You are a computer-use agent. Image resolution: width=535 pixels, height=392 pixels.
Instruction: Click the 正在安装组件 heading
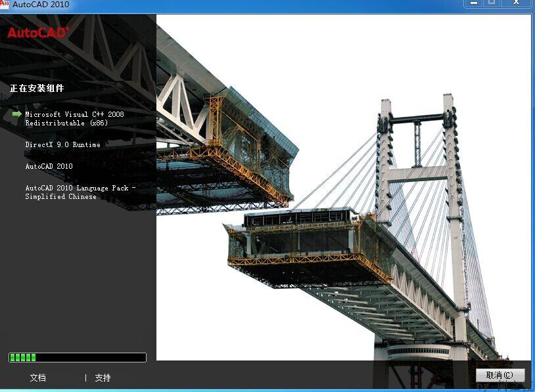click(x=37, y=88)
